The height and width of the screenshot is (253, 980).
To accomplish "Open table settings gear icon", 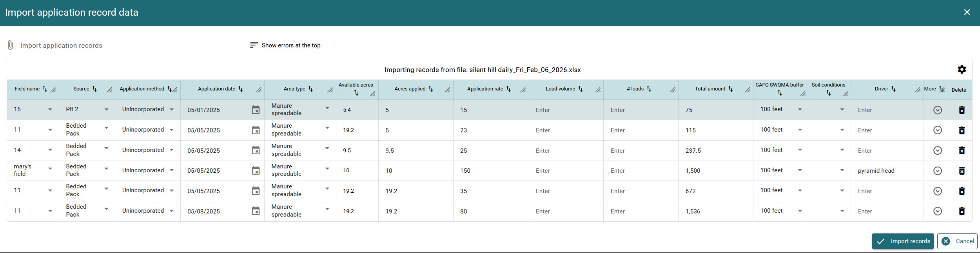I will click(x=962, y=70).
